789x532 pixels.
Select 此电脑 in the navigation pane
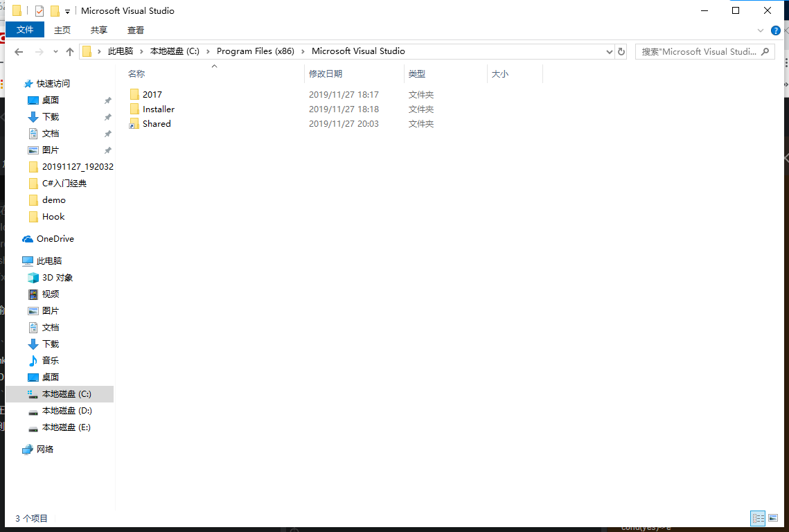pyautogui.click(x=48, y=260)
